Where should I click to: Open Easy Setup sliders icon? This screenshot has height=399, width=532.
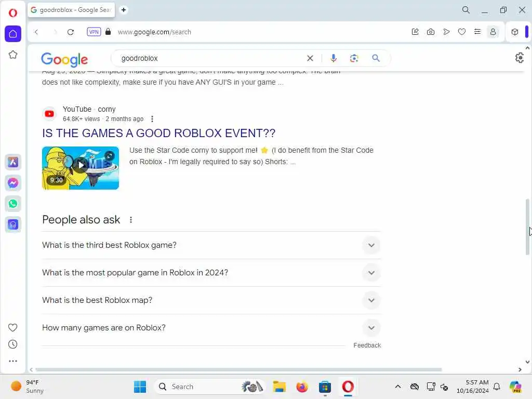click(477, 32)
